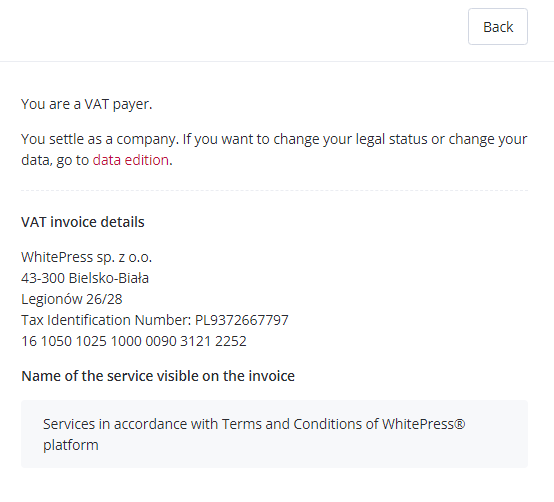This screenshot has width=554, height=502.
Task: Click the '43-300 Bielsko-Biała' address line
Action: (x=85, y=278)
